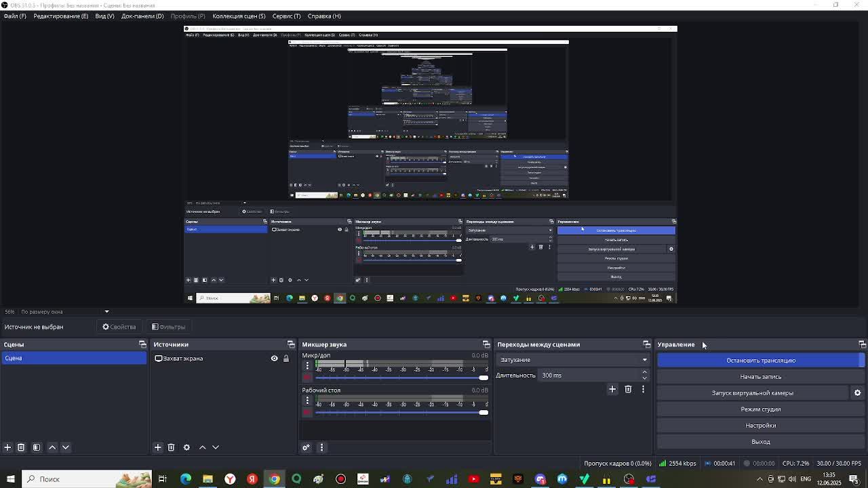The height and width of the screenshot is (488, 868).
Task: Move scene down arrow in Scenes panel
Action: point(66,447)
